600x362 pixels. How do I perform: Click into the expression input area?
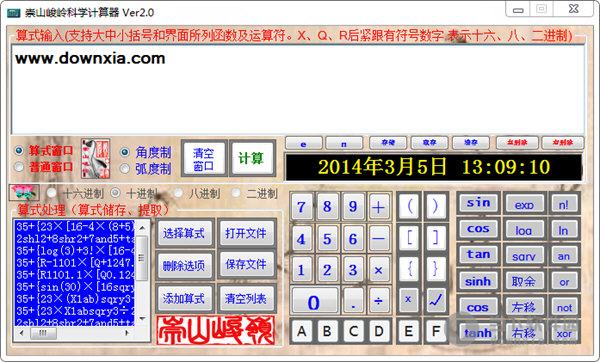298,89
